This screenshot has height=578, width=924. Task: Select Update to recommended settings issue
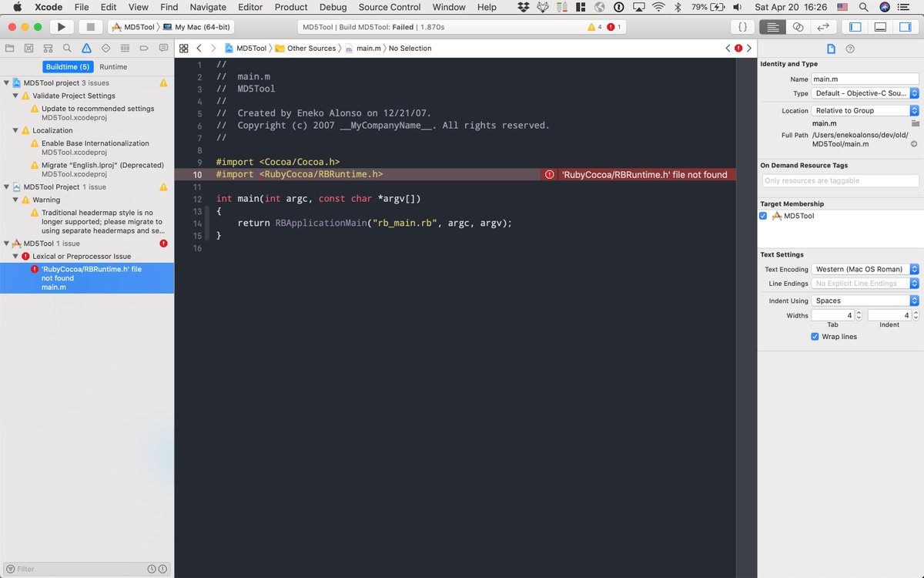(x=98, y=109)
